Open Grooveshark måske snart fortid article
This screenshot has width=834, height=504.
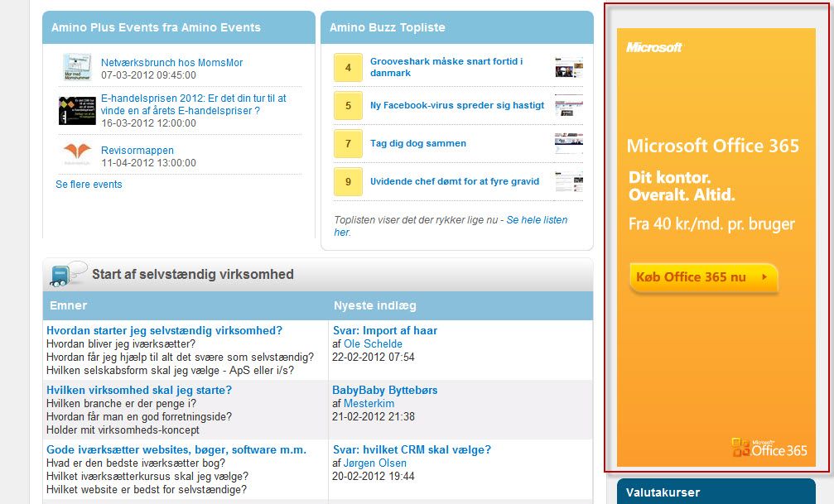pyautogui.click(x=446, y=67)
